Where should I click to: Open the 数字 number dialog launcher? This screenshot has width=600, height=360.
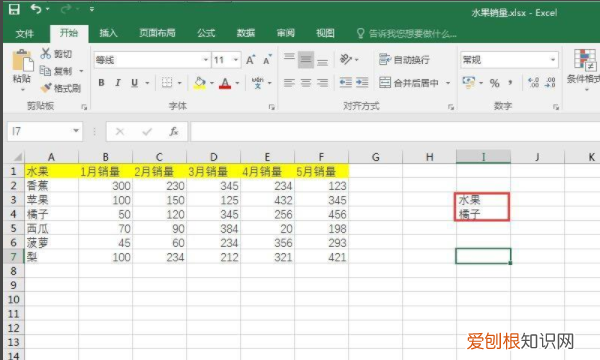click(x=556, y=107)
